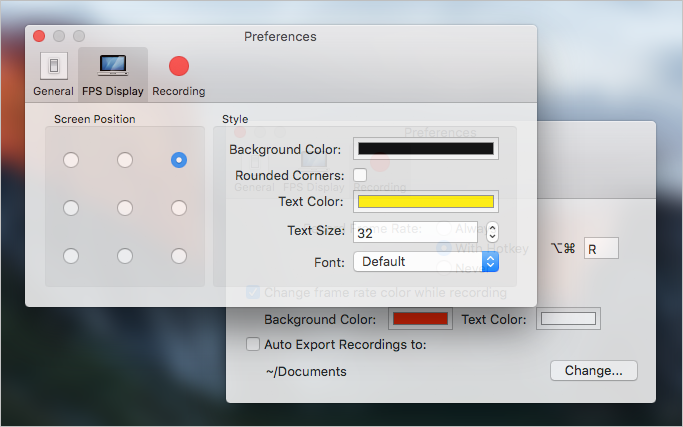Open the Recording tab red circle icon
Screen dimensions: 683x427
tap(179, 66)
